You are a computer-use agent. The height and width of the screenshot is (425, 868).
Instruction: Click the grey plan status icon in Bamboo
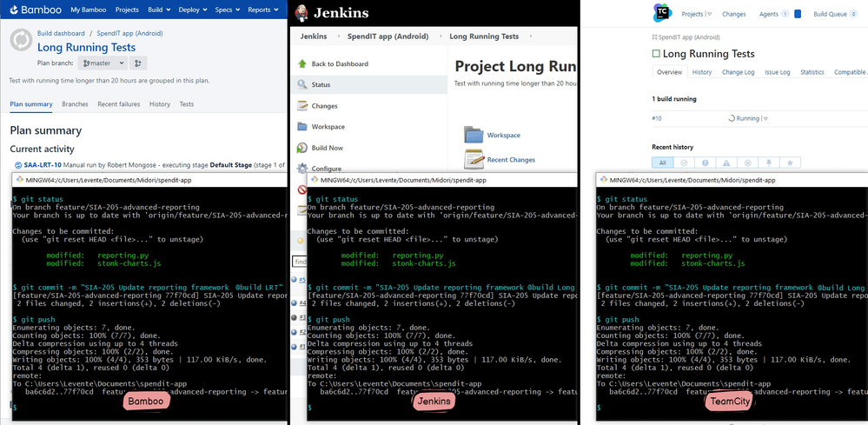point(21,40)
